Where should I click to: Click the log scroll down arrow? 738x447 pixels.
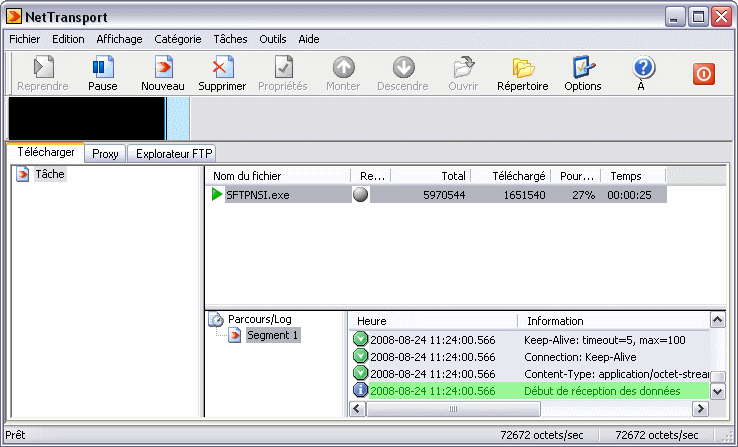pos(717,391)
